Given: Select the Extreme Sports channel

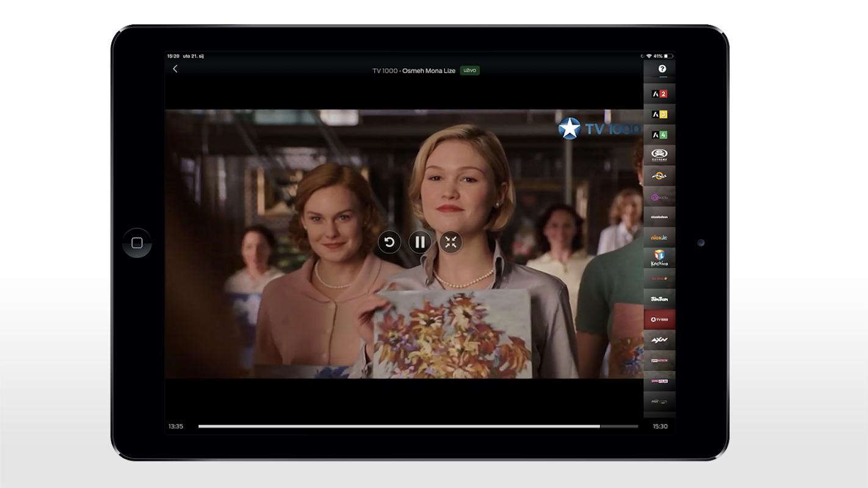Looking at the screenshot, I should [x=659, y=155].
